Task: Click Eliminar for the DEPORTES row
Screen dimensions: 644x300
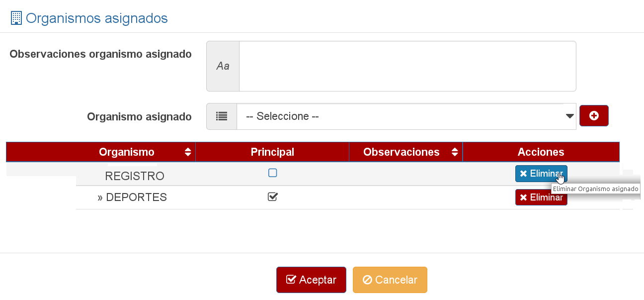Action: [x=541, y=198]
